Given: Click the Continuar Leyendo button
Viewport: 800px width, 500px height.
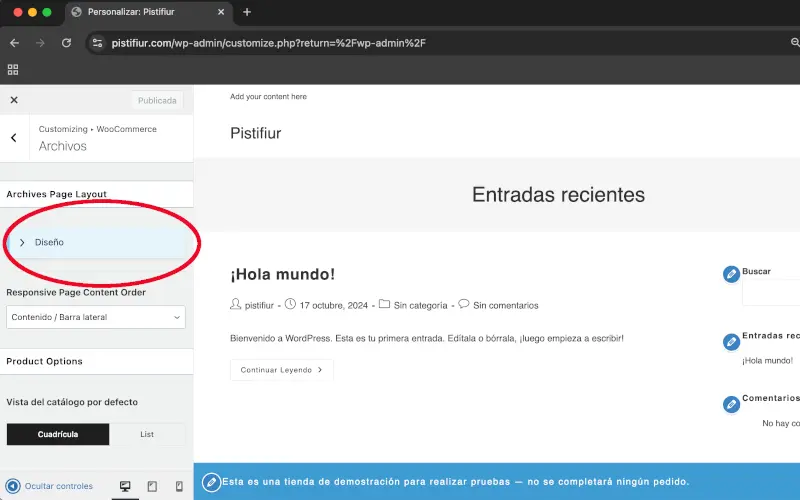Looking at the screenshot, I should tap(282, 370).
